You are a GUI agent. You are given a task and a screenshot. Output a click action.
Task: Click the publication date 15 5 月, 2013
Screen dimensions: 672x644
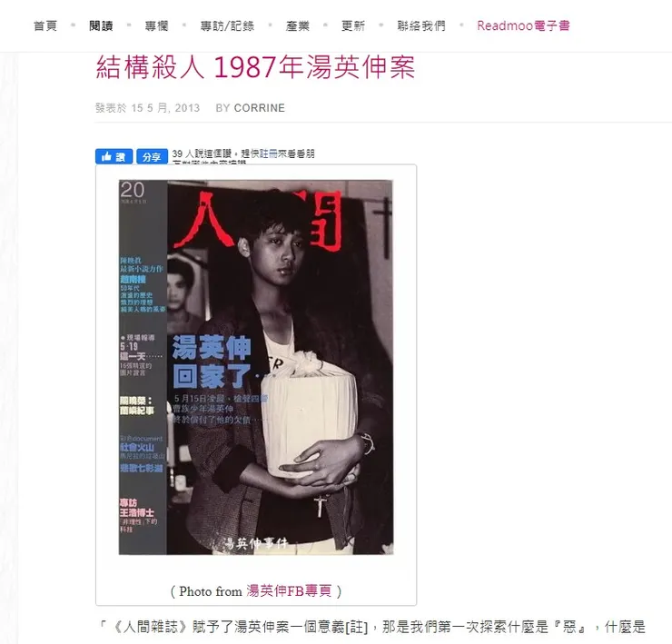(x=165, y=108)
